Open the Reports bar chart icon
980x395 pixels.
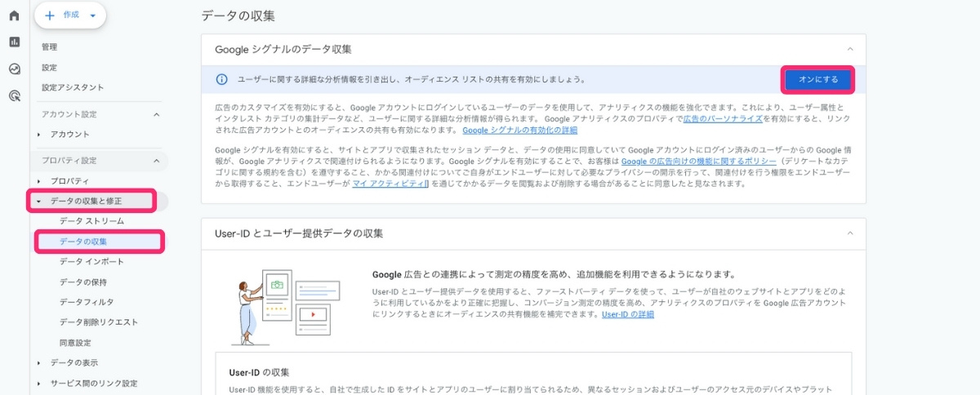[x=14, y=42]
